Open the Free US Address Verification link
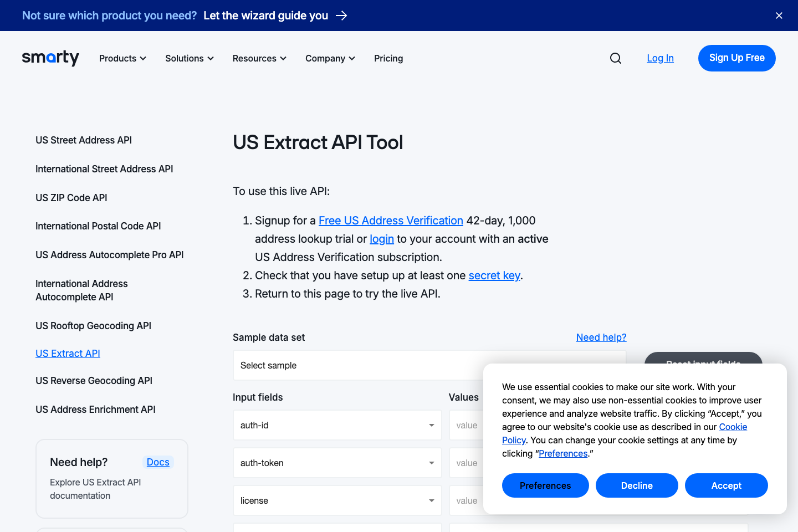798x532 pixels. click(x=391, y=221)
